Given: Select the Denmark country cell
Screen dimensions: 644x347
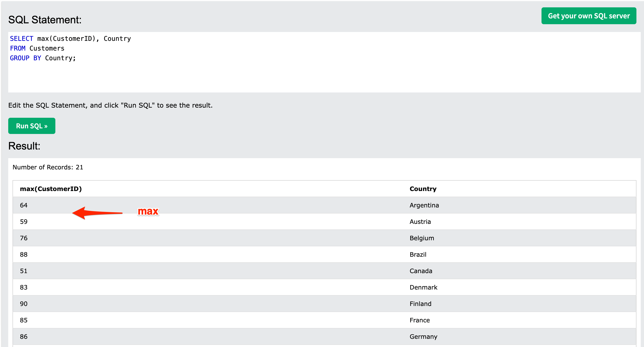Looking at the screenshot, I should pyautogui.click(x=423, y=287).
